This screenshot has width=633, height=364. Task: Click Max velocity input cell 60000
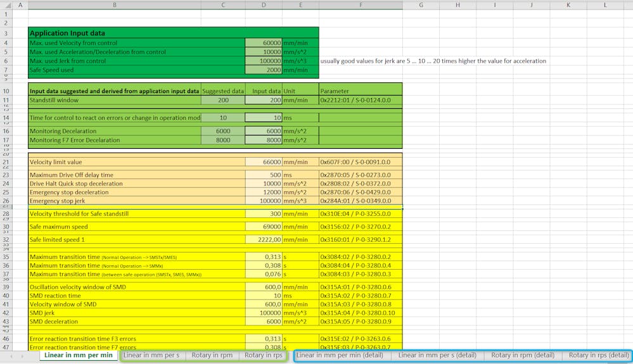264,42
